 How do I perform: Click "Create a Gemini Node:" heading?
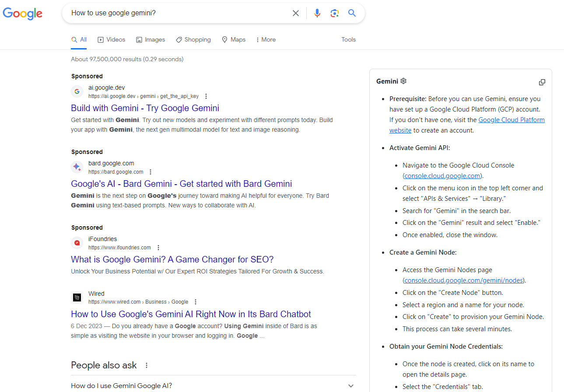point(423,252)
